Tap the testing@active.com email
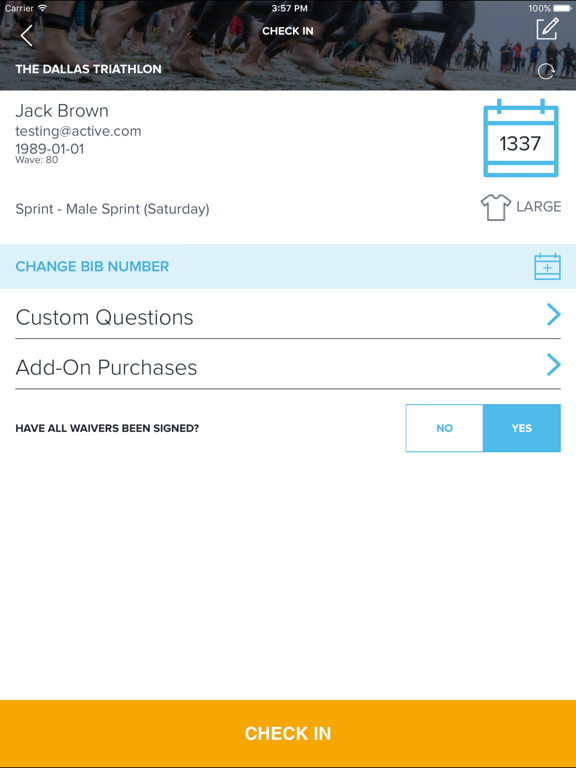This screenshot has height=768, width=576. coord(78,131)
